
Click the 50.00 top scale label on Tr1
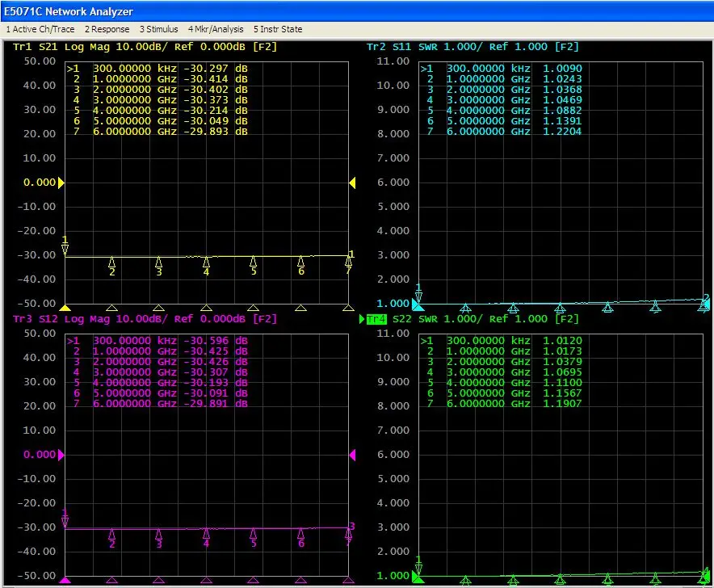pyautogui.click(x=40, y=61)
